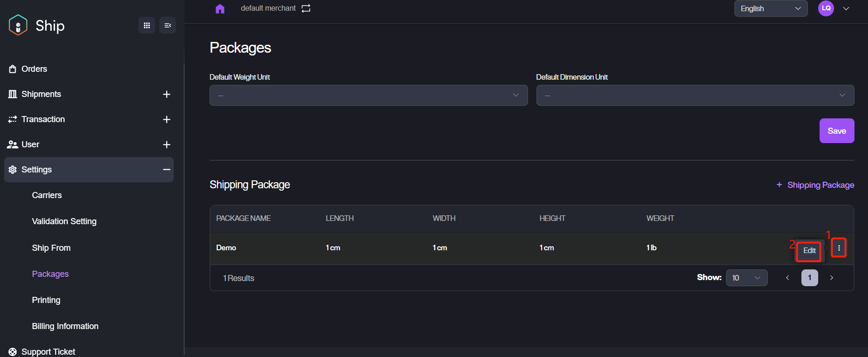Click the add Shipping Package link
The height and width of the screenshot is (357, 868).
(815, 185)
